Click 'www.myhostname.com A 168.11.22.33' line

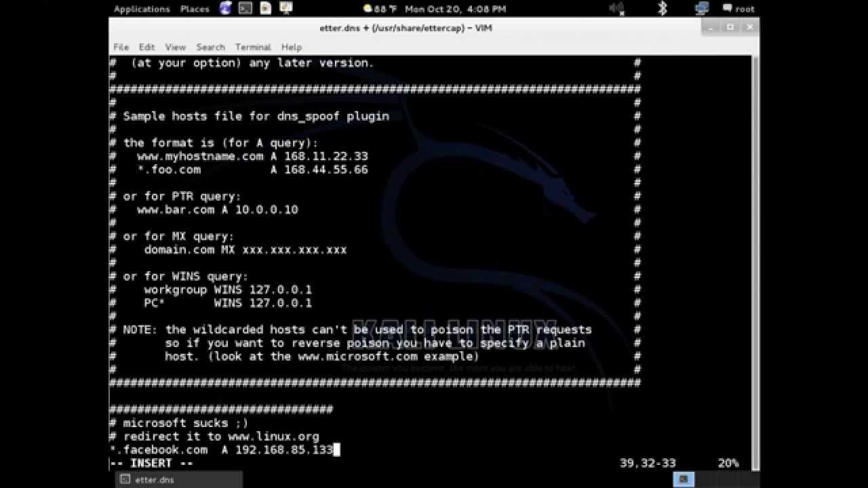[x=252, y=156]
